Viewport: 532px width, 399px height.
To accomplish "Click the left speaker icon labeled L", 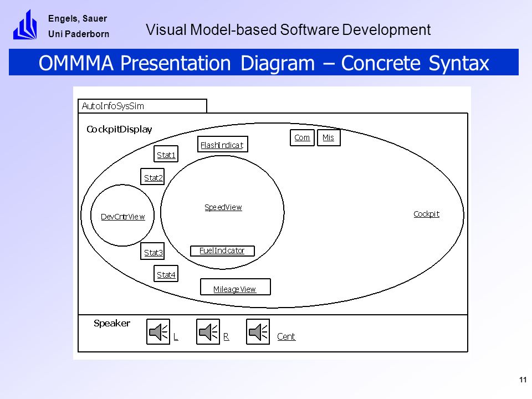I will pos(158,331).
